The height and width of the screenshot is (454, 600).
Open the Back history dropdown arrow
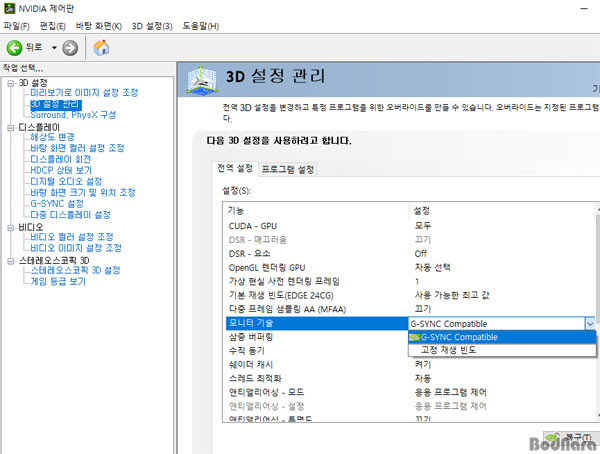(54, 48)
